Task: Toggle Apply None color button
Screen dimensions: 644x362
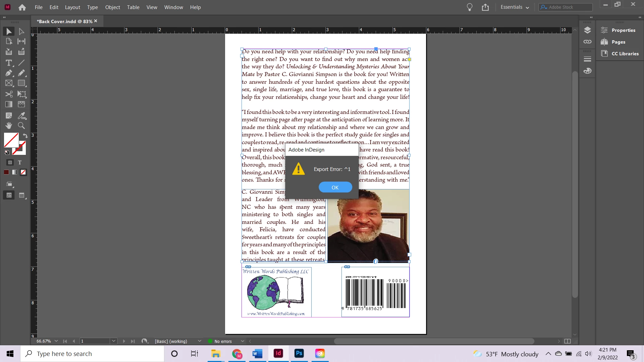Action: 23,172
